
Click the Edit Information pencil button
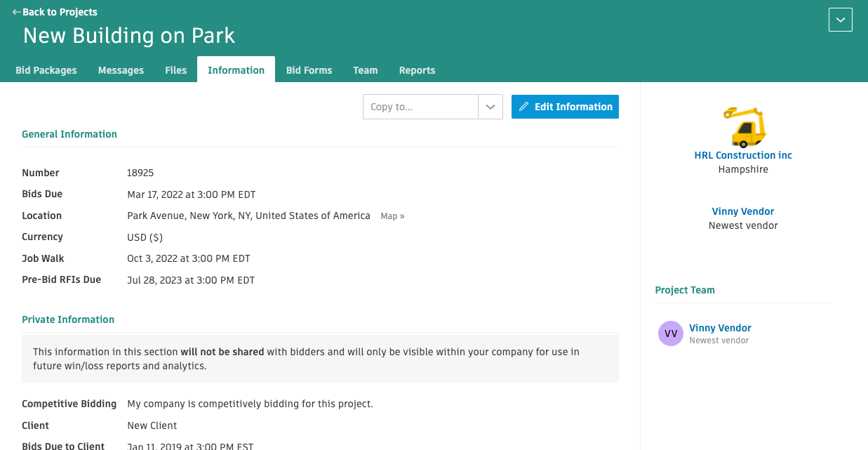565,107
